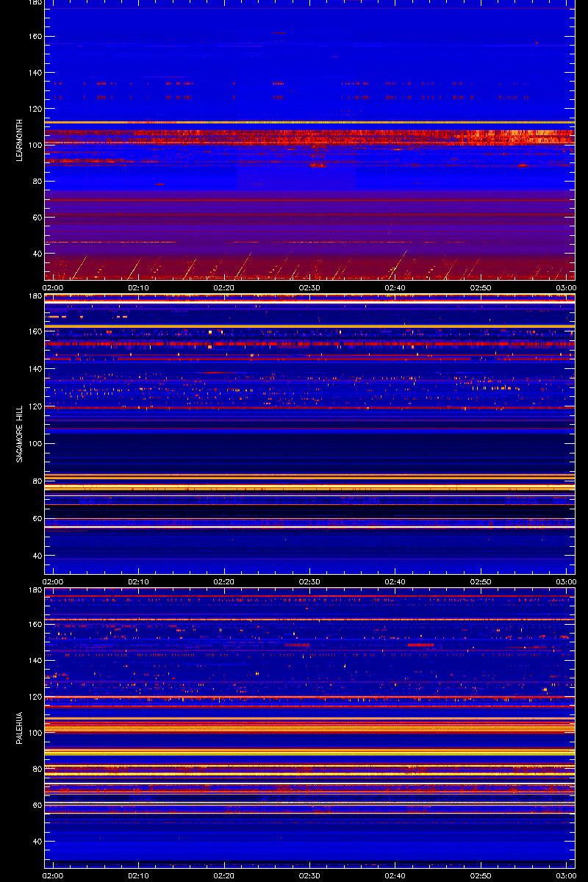This screenshot has width=588, height=882.
Task: Click the SAGAMORE HILL station axis label
Action: [x=21, y=434]
